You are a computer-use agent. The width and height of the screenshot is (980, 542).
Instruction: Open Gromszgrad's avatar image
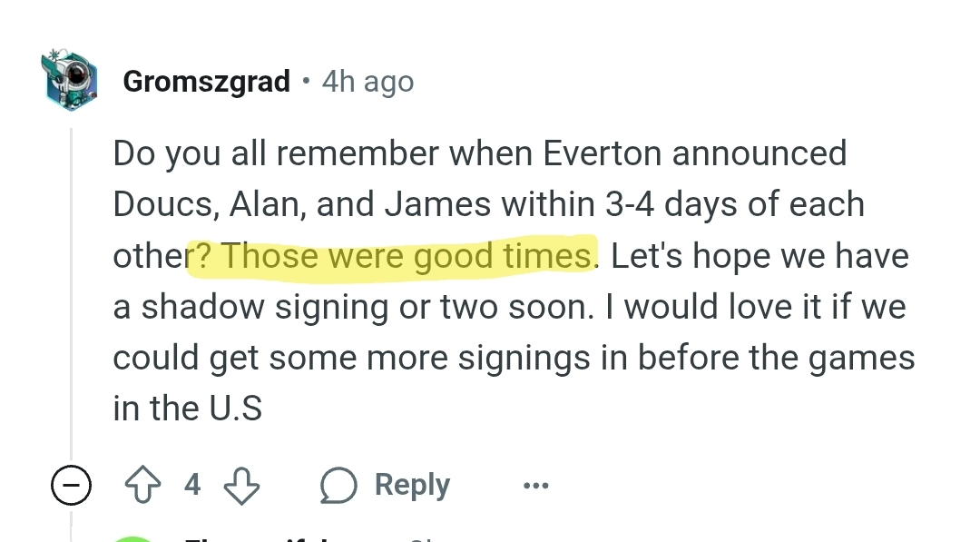click(x=68, y=81)
